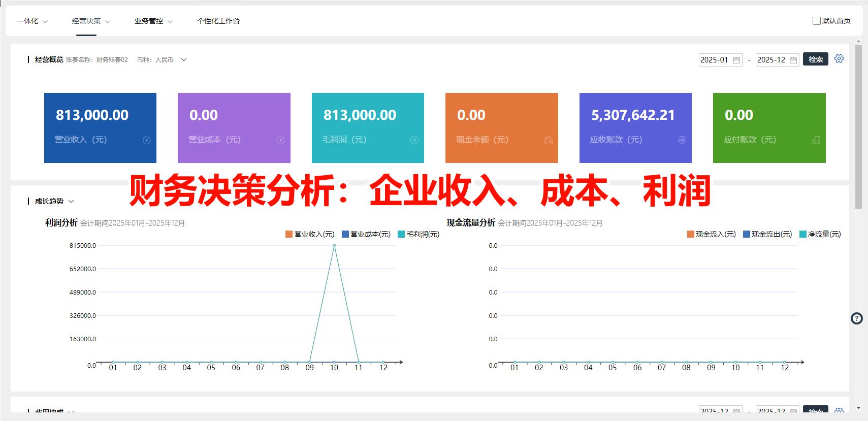Expand the 一体化 dropdown menu

tap(32, 21)
